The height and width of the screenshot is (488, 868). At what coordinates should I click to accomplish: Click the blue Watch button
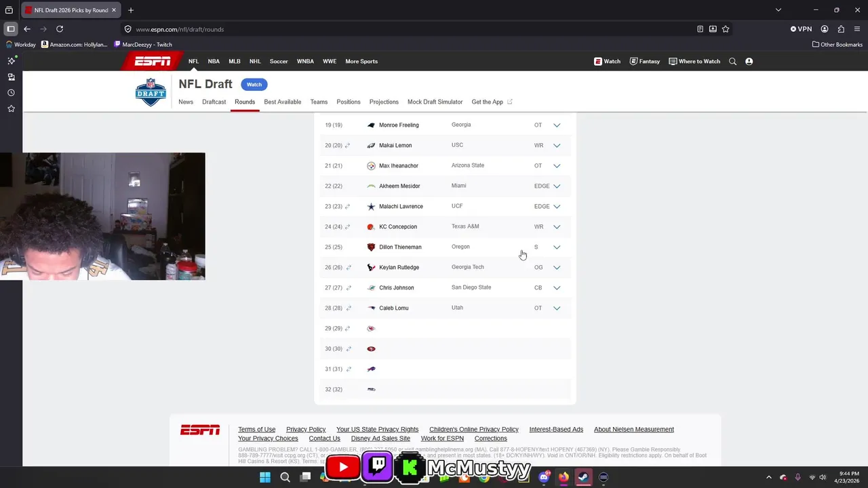point(254,84)
